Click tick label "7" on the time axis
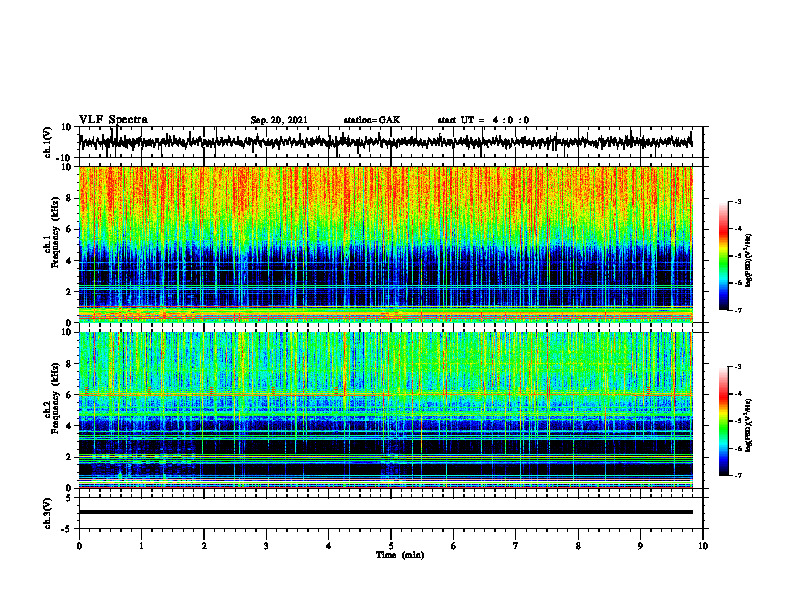Image resolution: width=792 pixels, height=612 pixels. point(516,546)
